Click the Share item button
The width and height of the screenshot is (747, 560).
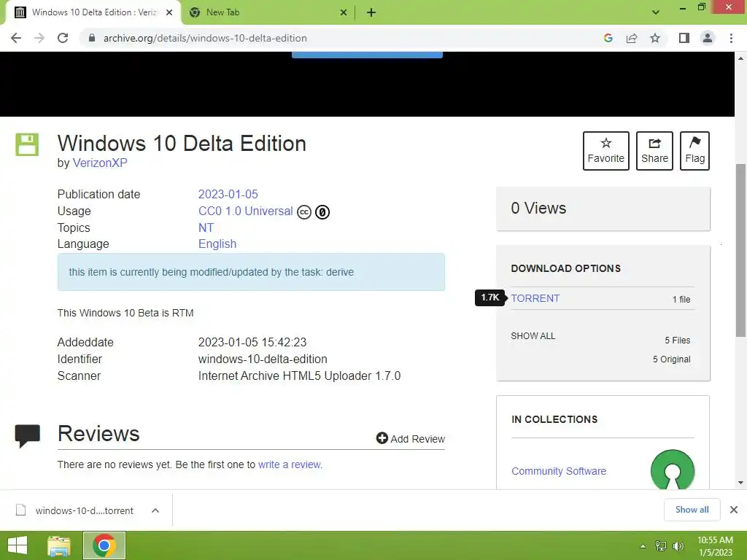(654, 151)
